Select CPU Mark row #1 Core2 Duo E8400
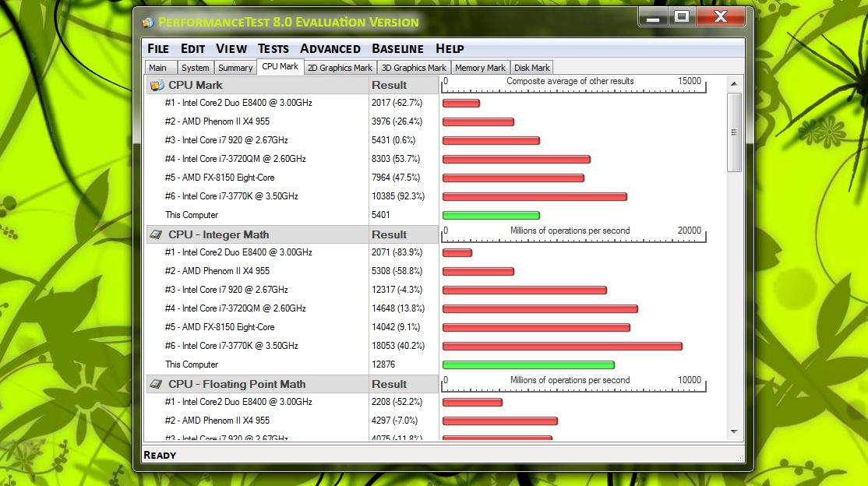 (x=238, y=103)
